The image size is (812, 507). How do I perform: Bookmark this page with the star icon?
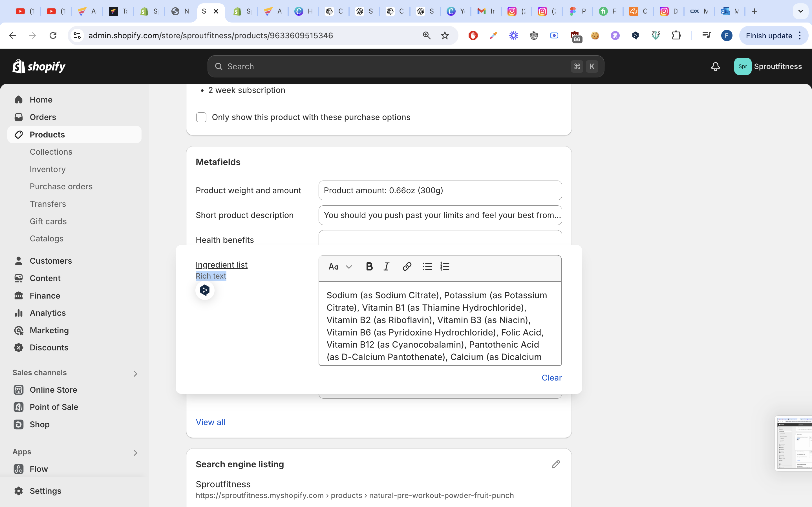point(445,35)
